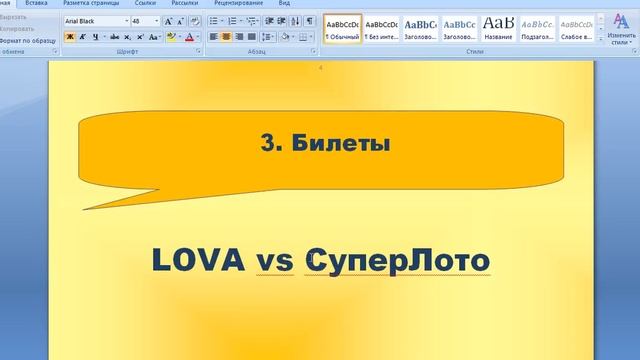The image size is (640, 360).
Task: Open the clipboard pane launcher
Action: (x=55, y=52)
